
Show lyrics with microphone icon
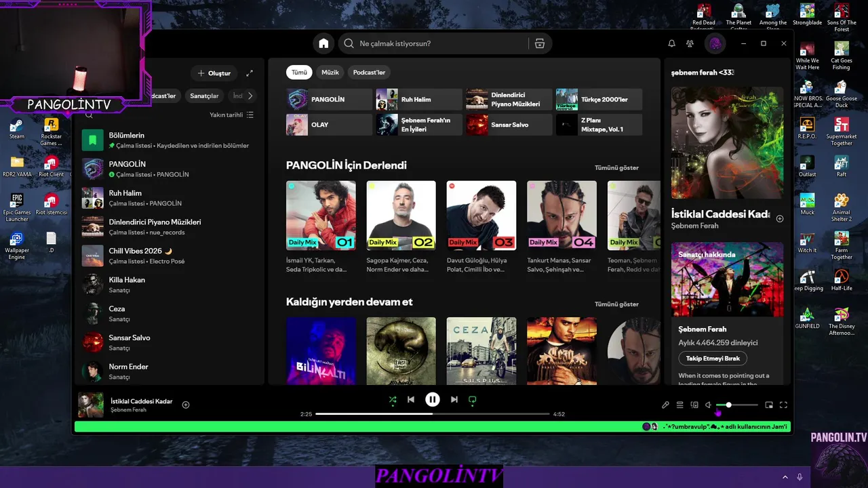pos(665,405)
